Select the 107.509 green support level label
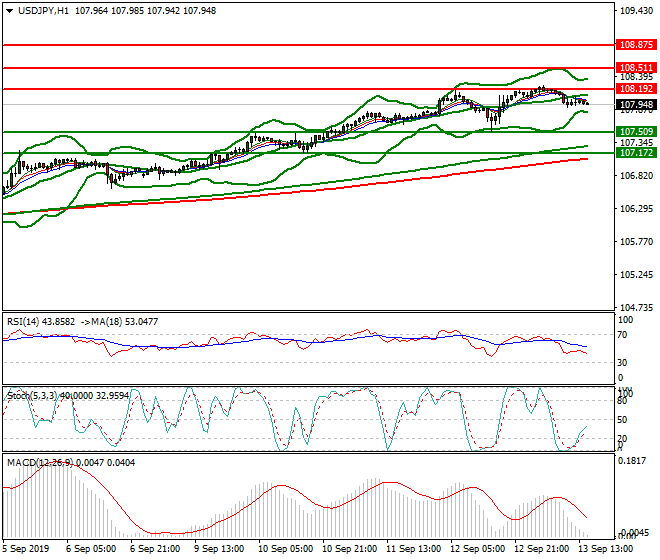 [636, 131]
